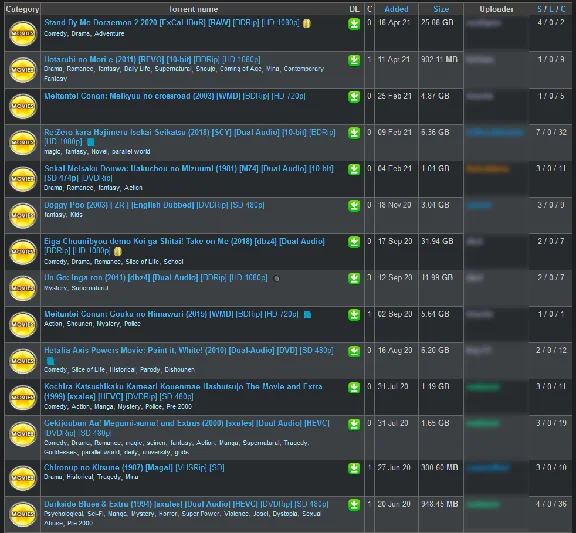576x533 pixels.
Task: Open Eiga Chuunibyou demo Koi ga Shitai link
Action: (x=184, y=246)
